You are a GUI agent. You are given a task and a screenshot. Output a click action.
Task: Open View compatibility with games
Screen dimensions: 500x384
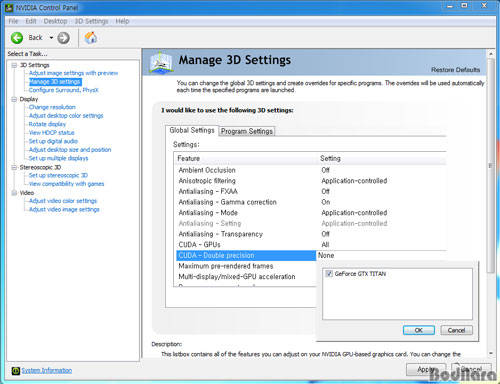tap(66, 184)
